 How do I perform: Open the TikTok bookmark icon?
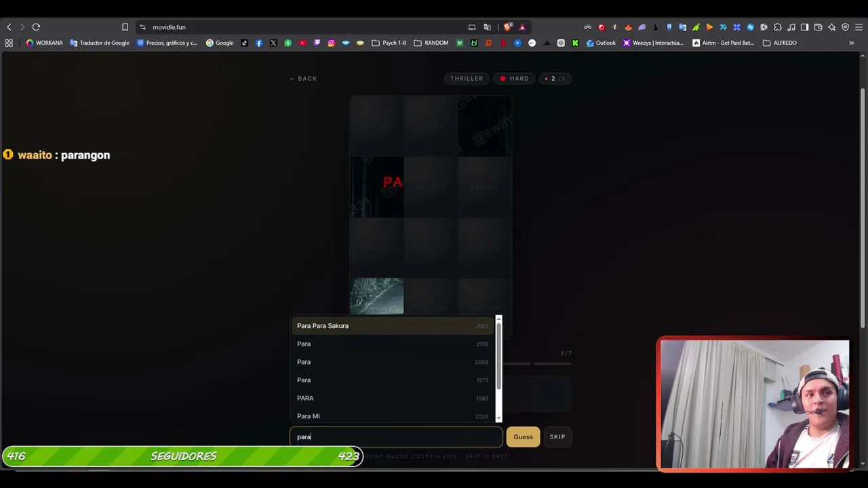point(244,43)
